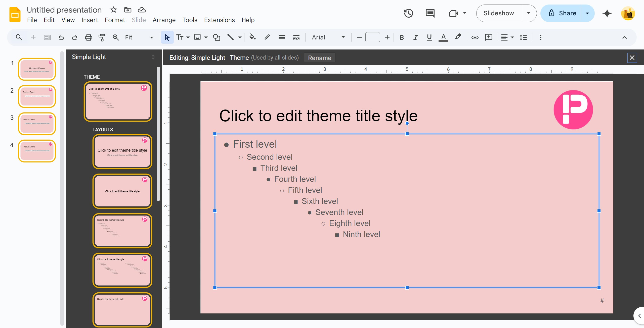The width and height of the screenshot is (644, 328).
Task: Open the Arrange menu
Action: (x=164, y=20)
